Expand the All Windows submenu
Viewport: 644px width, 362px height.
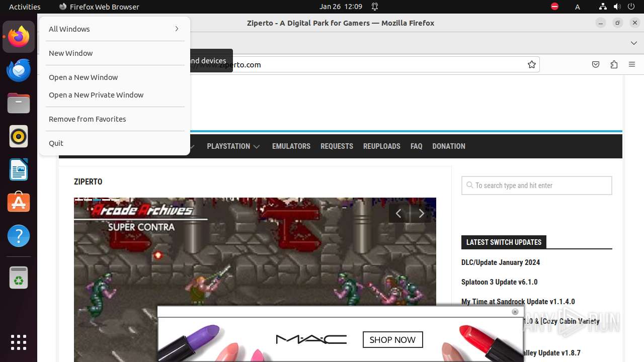click(115, 29)
